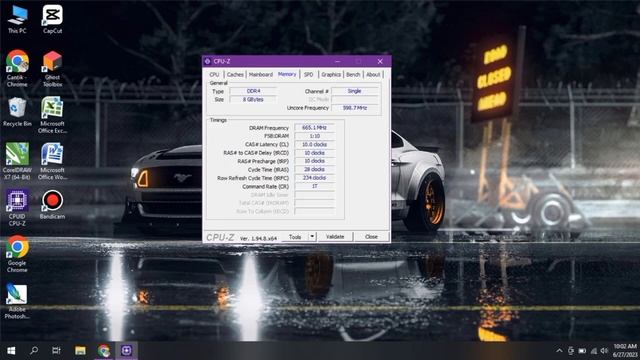Click the Uncore Frequency value

354,108
